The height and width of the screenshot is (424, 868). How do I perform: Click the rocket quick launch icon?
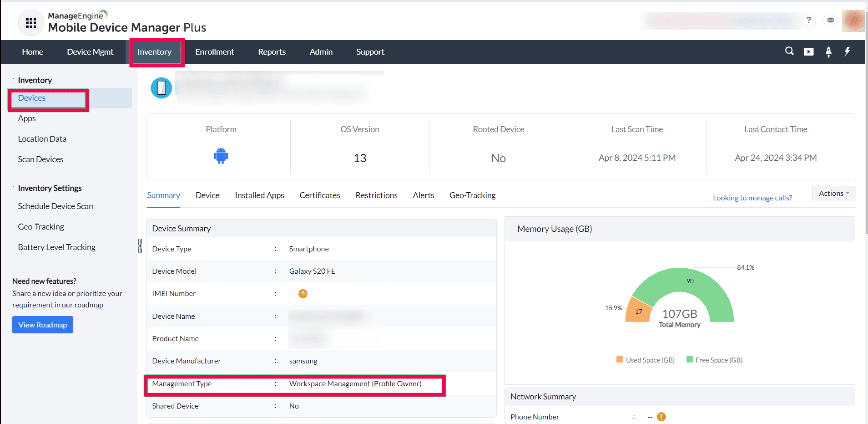coord(828,52)
